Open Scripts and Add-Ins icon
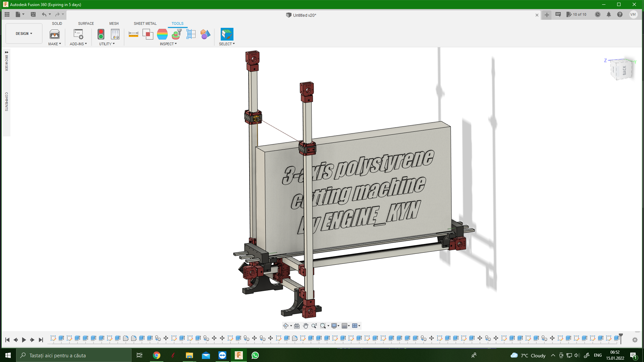This screenshot has height=362, width=644. pos(78,34)
